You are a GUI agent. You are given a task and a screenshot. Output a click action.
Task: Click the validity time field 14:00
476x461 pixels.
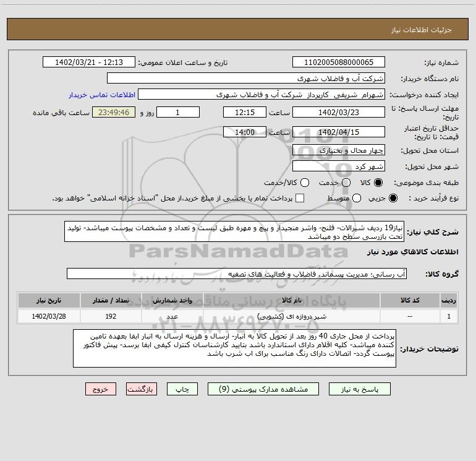point(245,132)
